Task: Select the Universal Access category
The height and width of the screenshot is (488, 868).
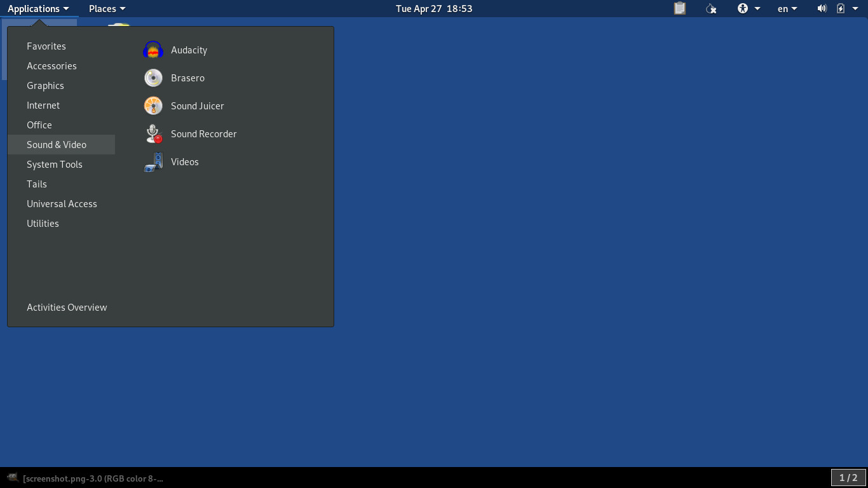Action: click(62, 204)
